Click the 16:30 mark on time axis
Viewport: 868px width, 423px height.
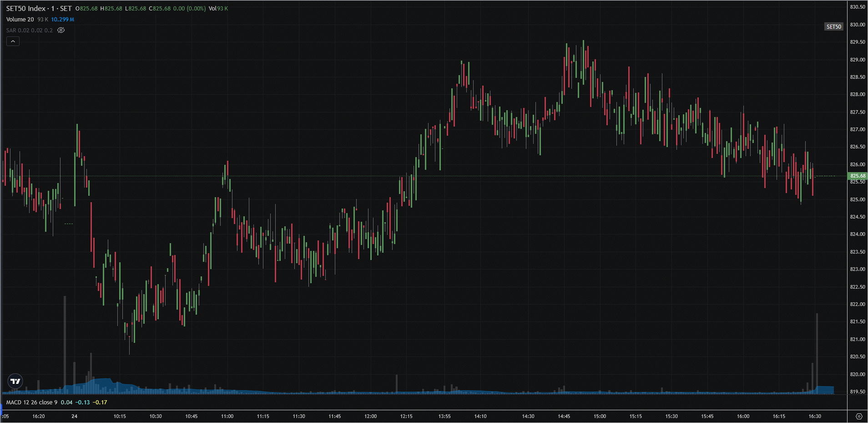pyautogui.click(x=814, y=416)
